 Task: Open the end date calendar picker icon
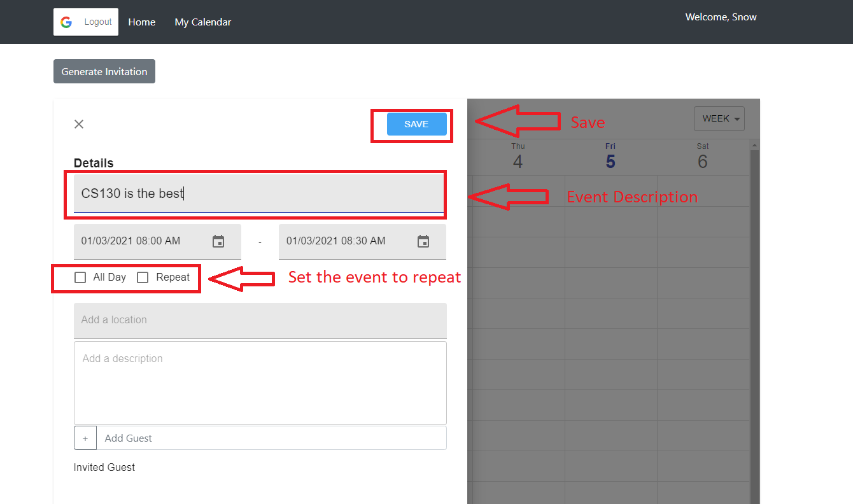tap(423, 241)
